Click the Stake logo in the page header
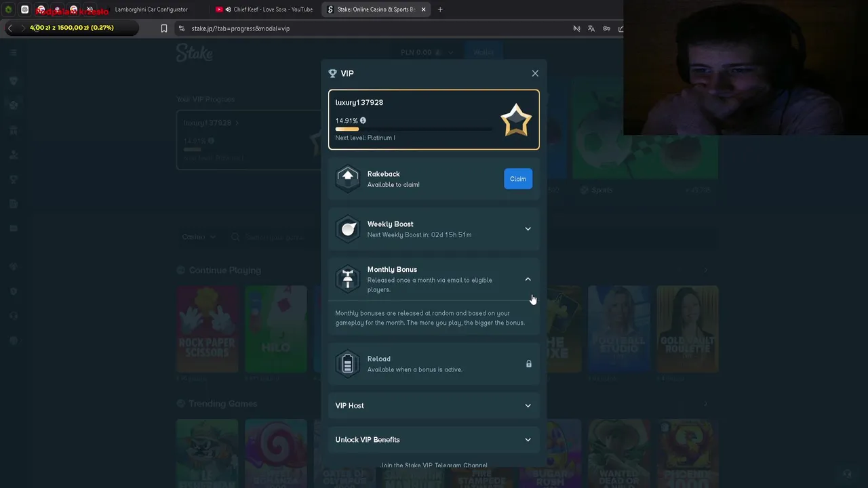The width and height of the screenshot is (868, 488). click(x=195, y=52)
